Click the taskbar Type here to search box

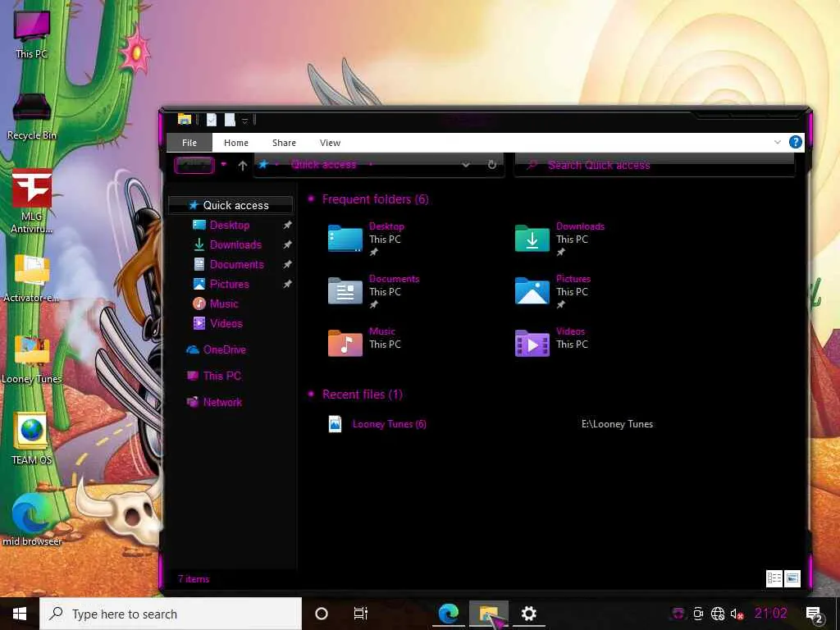171,614
